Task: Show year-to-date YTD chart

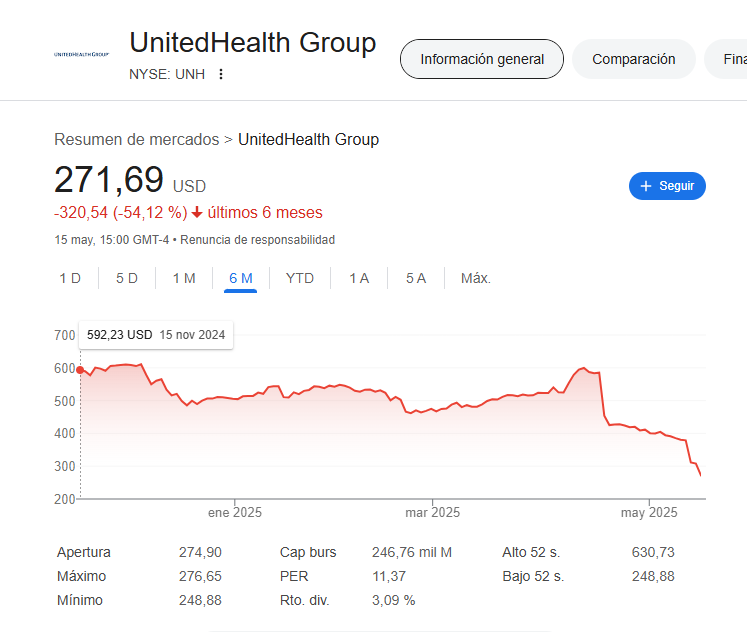Action: 300,278
